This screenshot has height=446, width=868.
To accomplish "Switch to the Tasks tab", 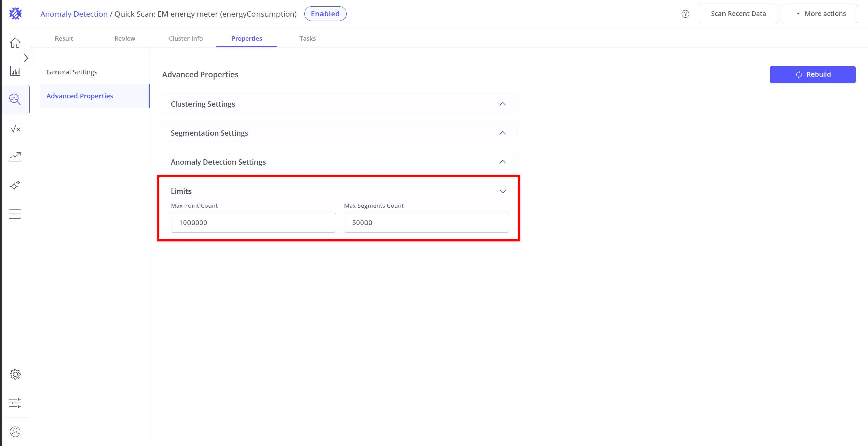I will point(308,38).
